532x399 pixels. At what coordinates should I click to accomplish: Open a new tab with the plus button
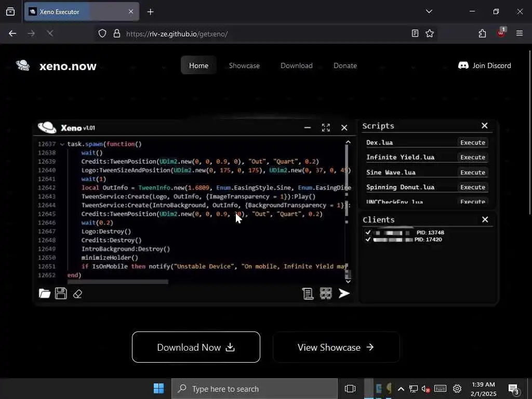pyautogui.click(x=150, y=12)
